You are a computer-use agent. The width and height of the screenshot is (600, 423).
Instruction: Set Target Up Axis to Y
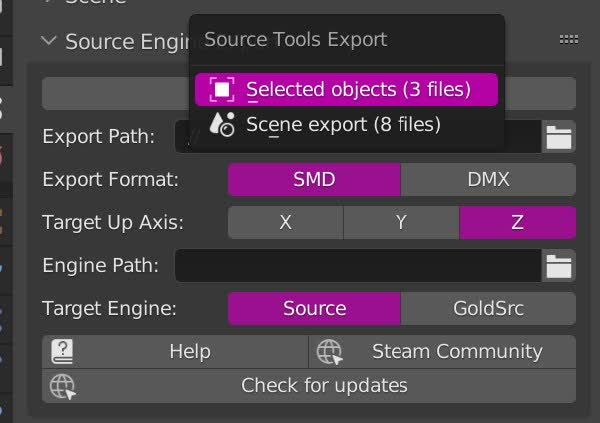[401, 222]
